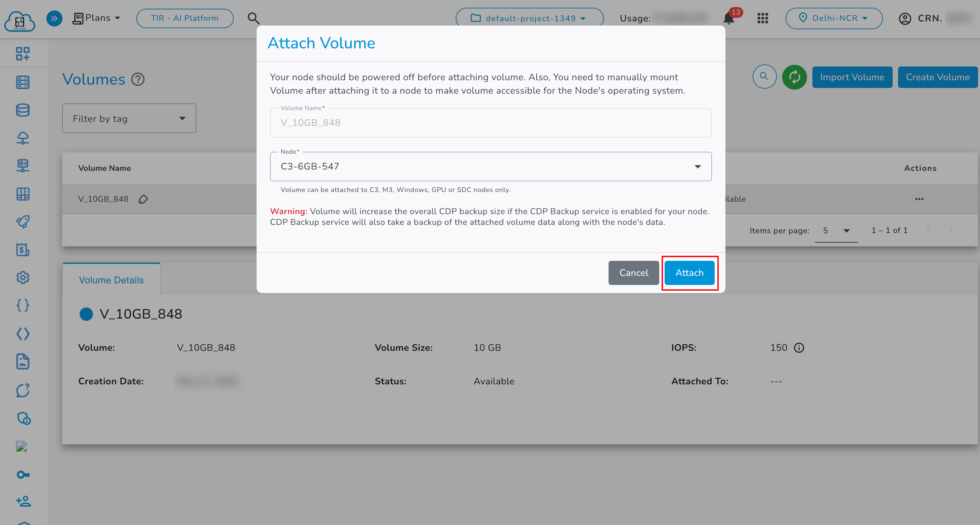The width and height of the screenshot is (980, 525).
Task: Open the billing receipt icon in sidebar
Action: [x=23, y=250]
